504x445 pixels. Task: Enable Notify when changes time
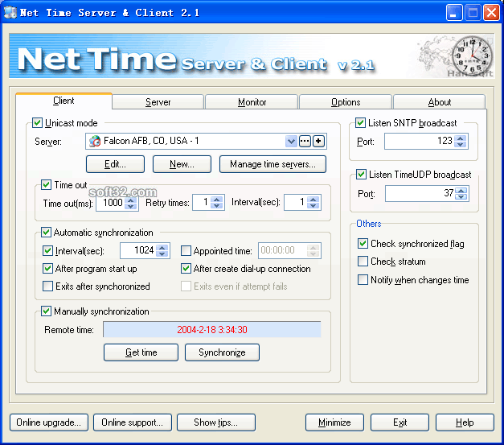363,279
